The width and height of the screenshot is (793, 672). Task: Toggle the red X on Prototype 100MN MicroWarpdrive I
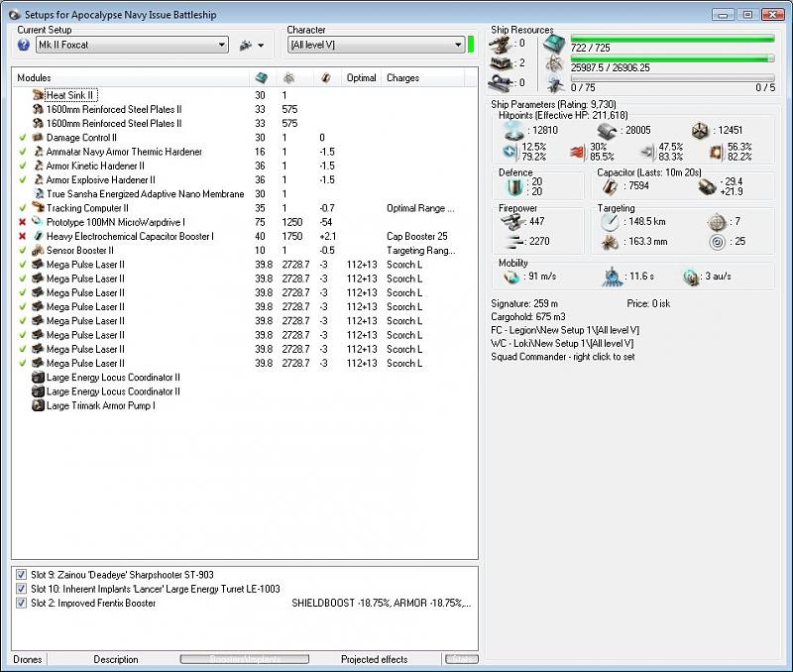[x=22, y=222]
